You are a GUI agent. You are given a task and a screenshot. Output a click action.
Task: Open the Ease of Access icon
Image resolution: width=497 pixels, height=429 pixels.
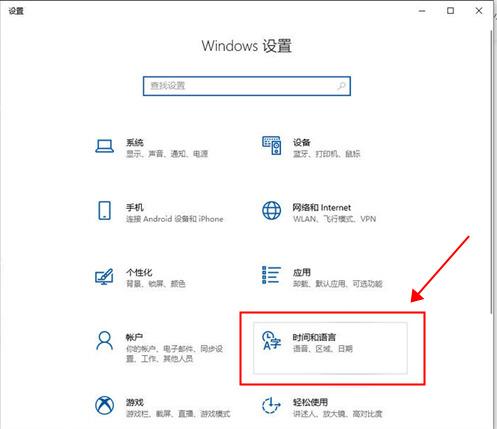click(x=271, y=405)
